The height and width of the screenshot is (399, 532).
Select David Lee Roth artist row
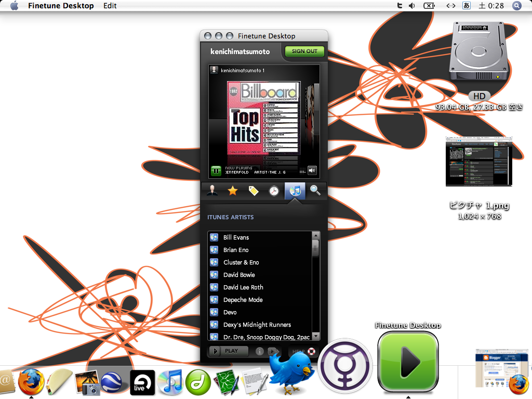coord(260,287)
